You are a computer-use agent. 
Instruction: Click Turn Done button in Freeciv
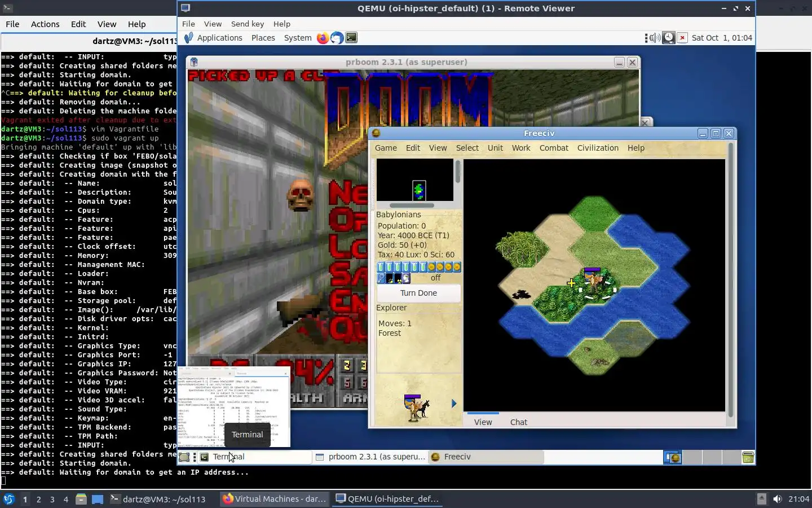pyautogui.click(x=418, y=293)
